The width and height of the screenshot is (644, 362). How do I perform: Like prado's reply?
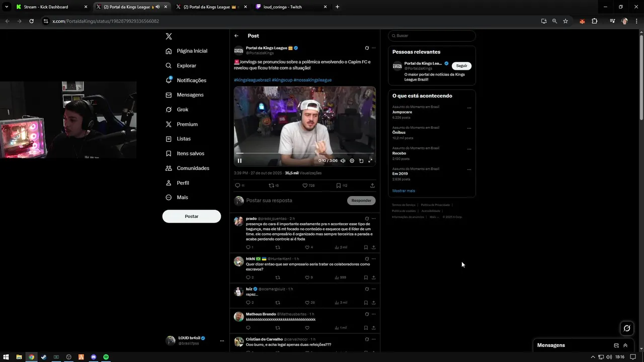(x=307, y=247)
